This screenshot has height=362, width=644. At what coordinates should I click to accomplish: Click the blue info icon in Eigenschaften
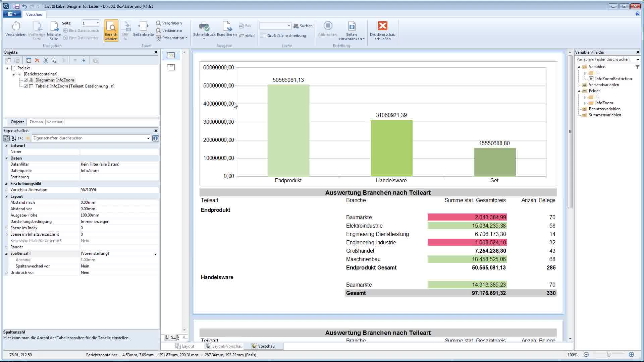pos(155,138)
